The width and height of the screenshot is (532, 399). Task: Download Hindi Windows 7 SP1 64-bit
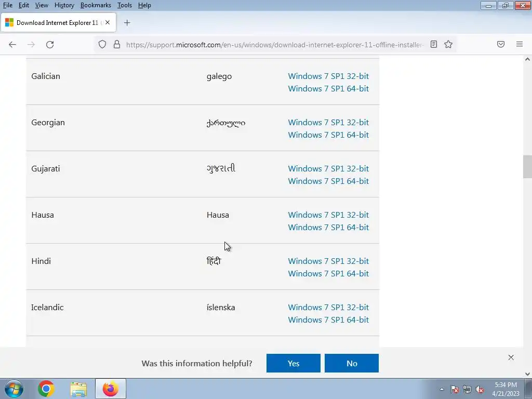click(328, 273)
